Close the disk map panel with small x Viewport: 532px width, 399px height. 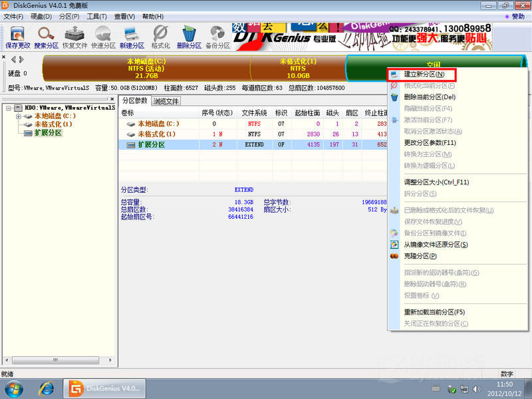pos(4,57)
